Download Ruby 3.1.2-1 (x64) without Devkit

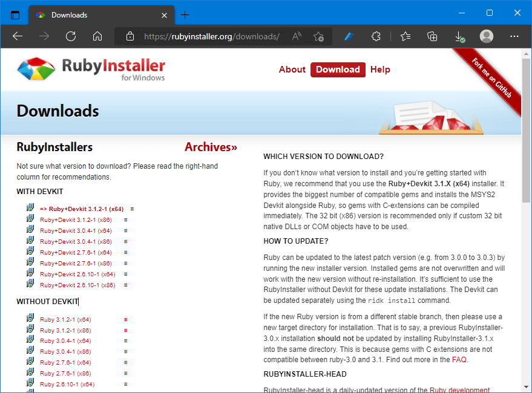[65, 320]
